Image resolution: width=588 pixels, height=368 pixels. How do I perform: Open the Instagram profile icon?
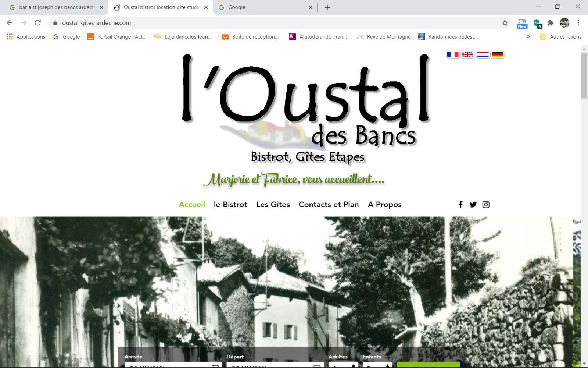pos(486,205)
